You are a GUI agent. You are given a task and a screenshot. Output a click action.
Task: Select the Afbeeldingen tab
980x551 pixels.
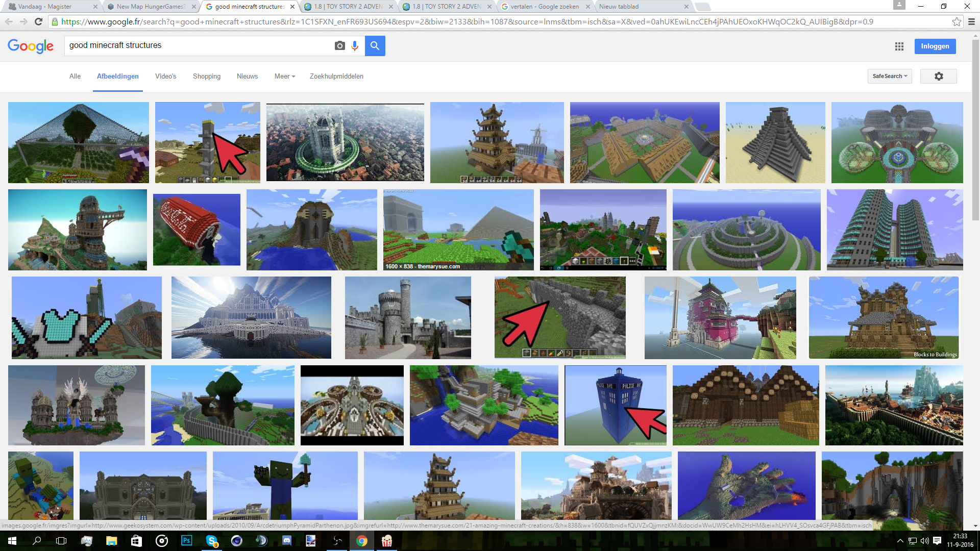(x=118, y=76)
